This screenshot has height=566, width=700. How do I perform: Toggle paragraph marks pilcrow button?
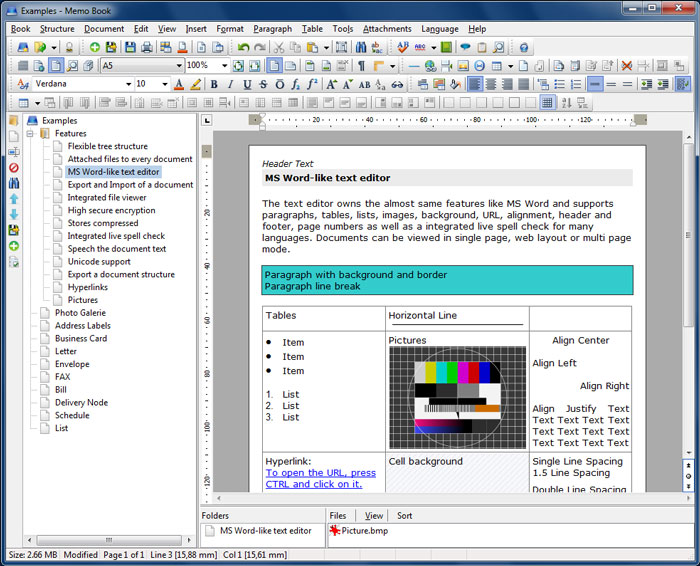361,66
